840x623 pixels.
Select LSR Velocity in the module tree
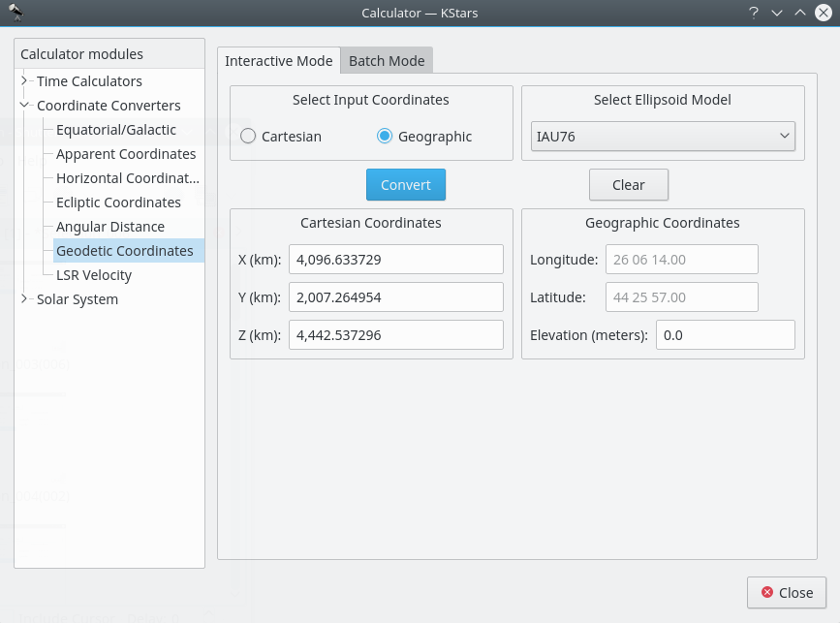94,275
